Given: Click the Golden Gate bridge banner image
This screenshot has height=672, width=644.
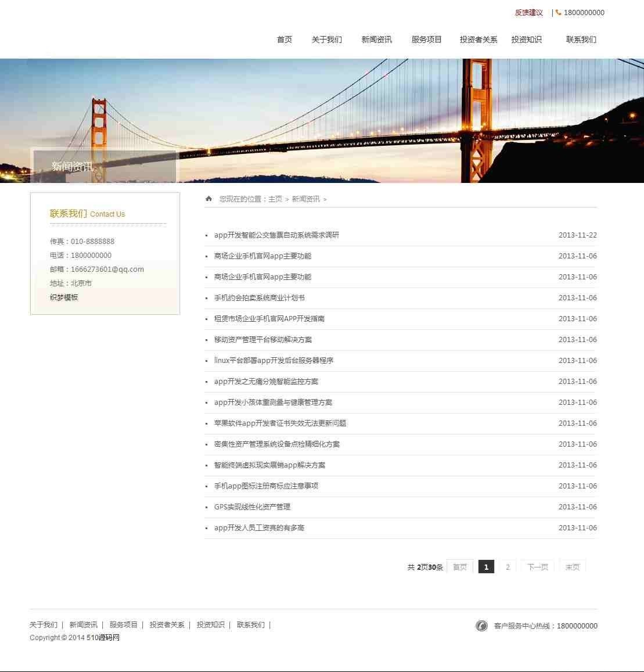Looking at the screenshot, I should (x=322, y=120).
